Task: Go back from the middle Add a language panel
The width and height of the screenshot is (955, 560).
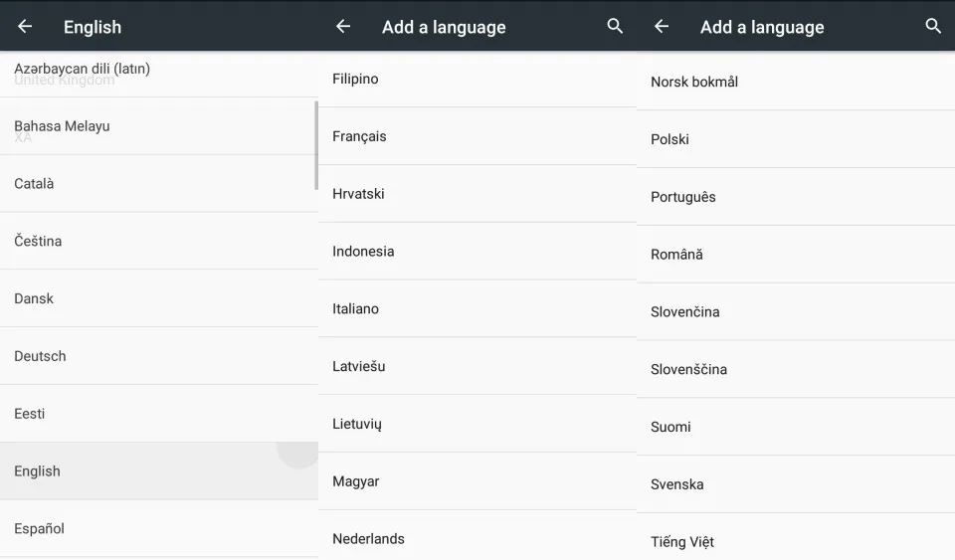Action: coord(343,26)
